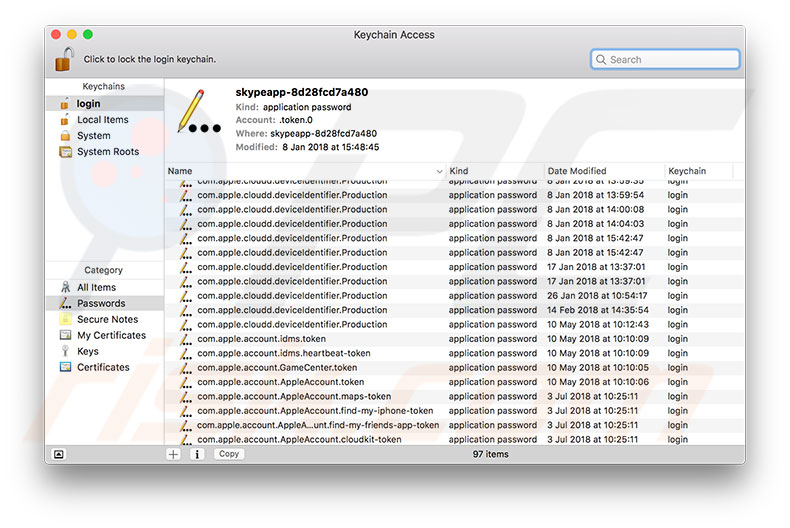The height and width of the screenshot is (528, 790).
Task: Click the Keychain column header
Action: [x=698, y=171]
